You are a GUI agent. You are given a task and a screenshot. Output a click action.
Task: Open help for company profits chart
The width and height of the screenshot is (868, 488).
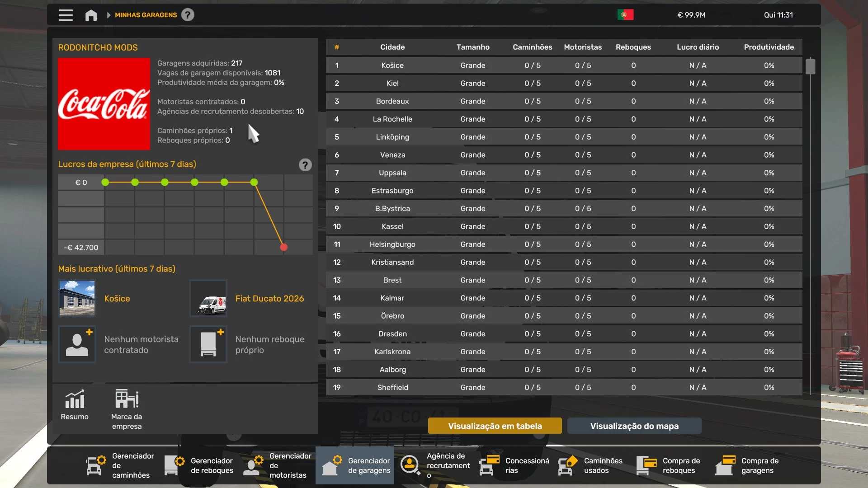point(305,165)
